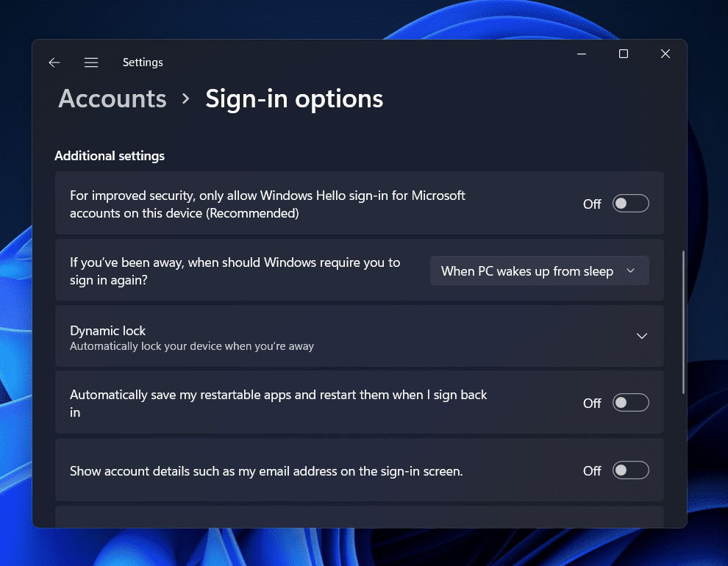Toggle automatically save restartable apps
728x566 pixels.
(630, 403)
